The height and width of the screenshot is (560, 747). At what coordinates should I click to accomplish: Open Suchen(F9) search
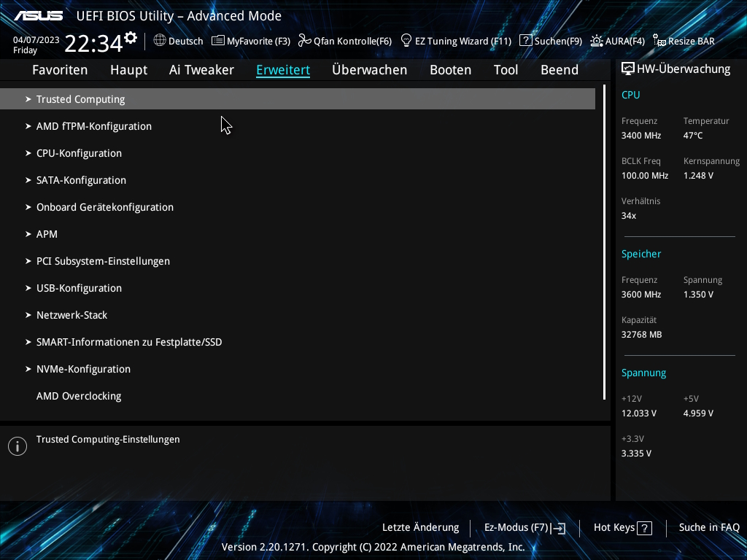[558, 41]
